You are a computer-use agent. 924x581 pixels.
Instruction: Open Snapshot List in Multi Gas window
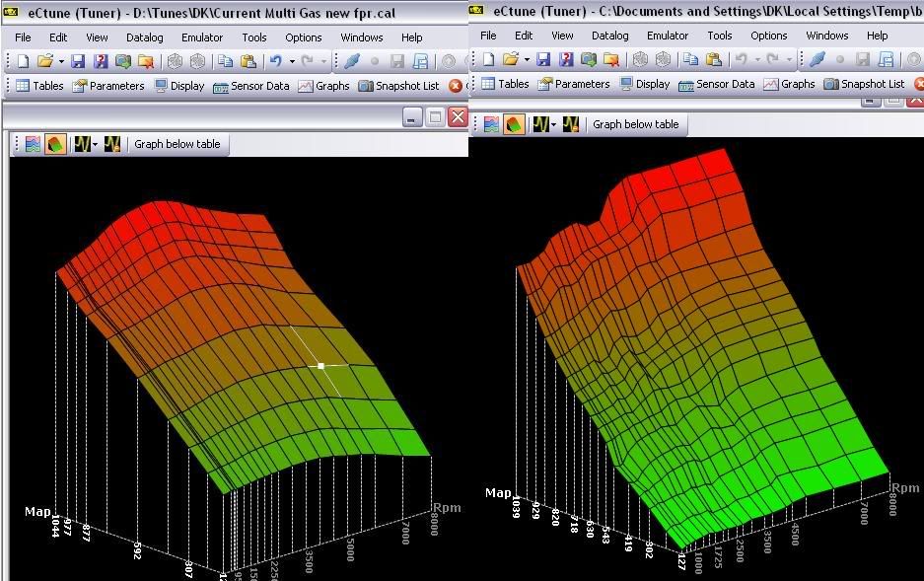click(x=399, y=86)
